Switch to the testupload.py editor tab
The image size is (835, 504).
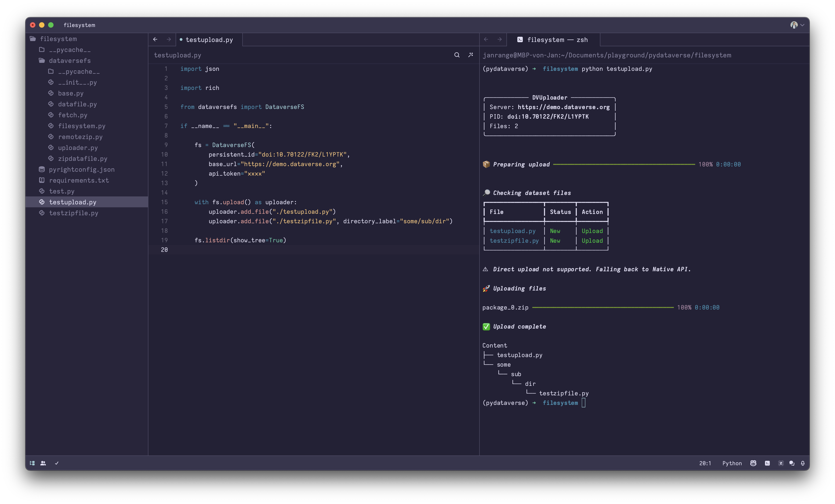(209, 40)
